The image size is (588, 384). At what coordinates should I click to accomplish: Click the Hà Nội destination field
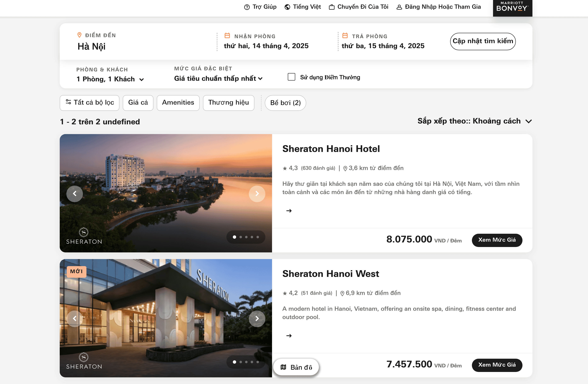coord(91,46)
